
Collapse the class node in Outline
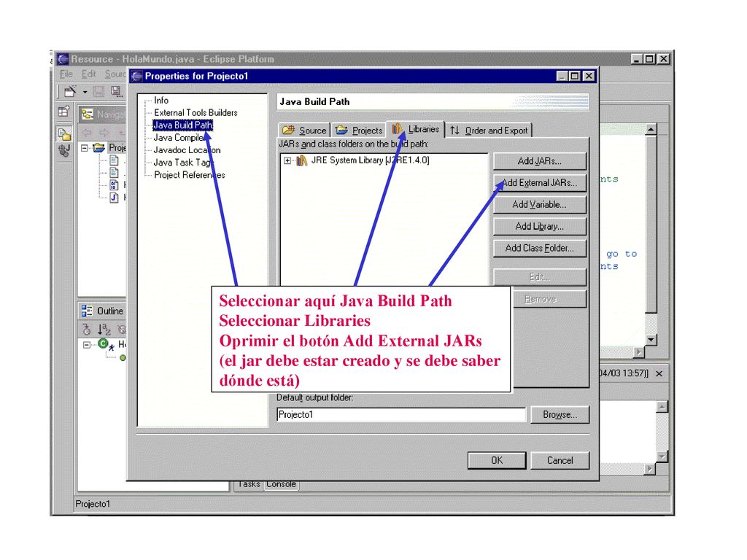87,345
